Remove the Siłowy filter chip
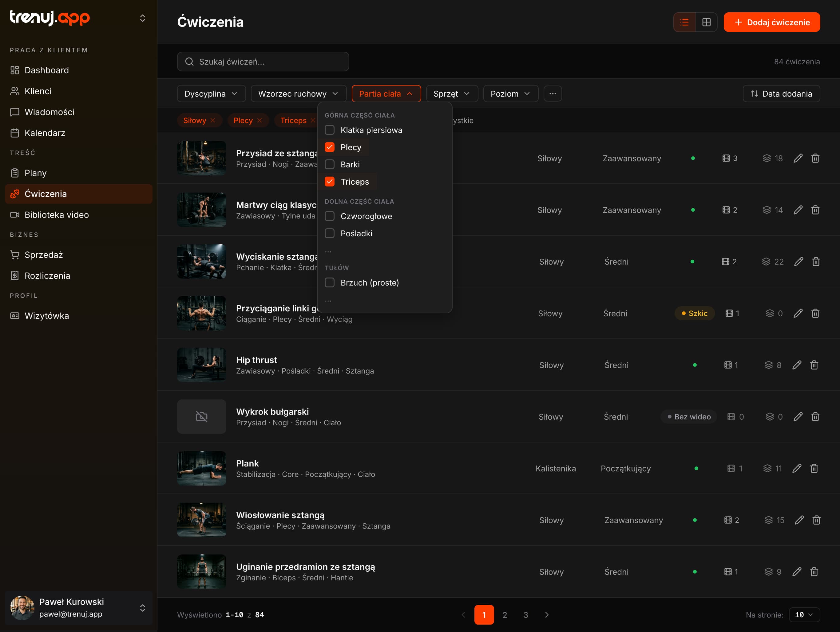 click(x=213, y=120)
